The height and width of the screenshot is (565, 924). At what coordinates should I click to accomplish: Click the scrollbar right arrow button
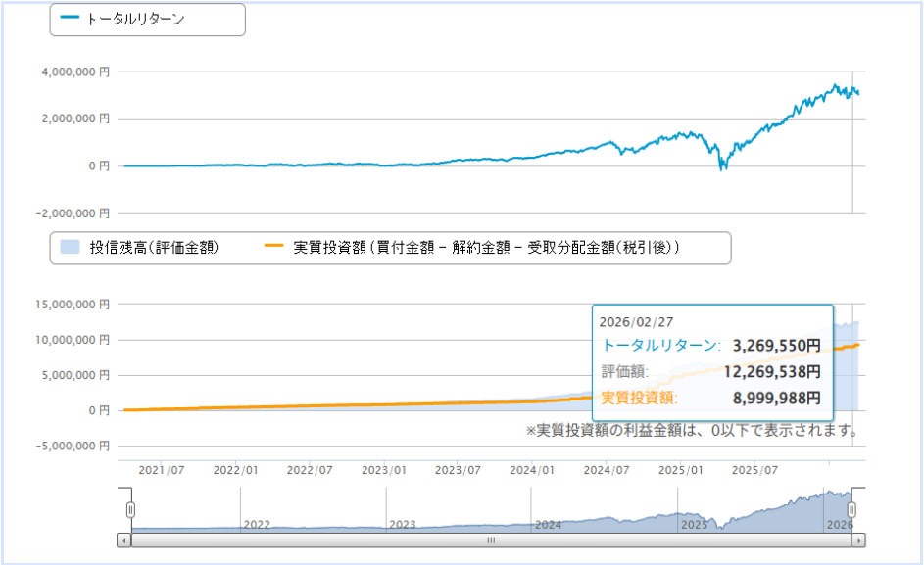(x=859, y=540)
